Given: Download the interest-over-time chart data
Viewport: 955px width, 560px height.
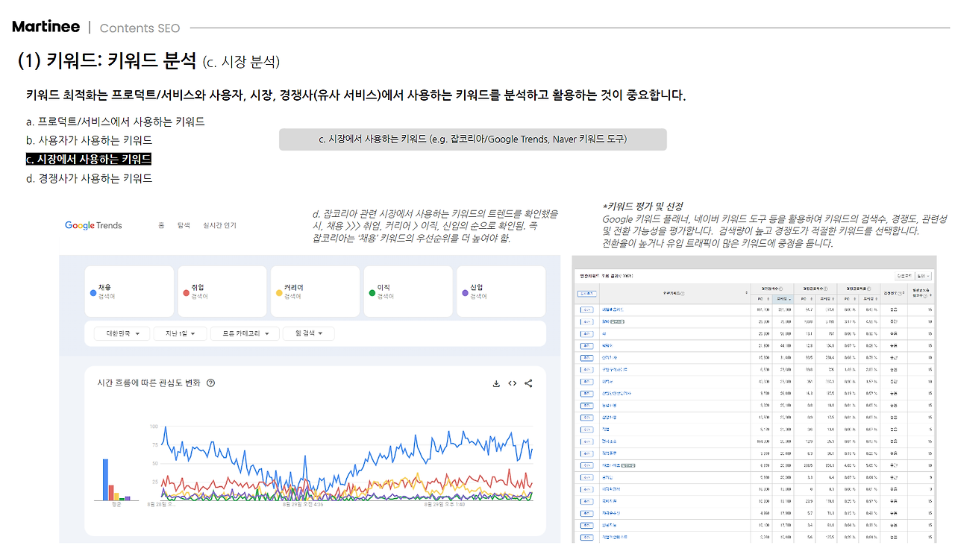Looking at the screenshot, I should [x=496, y=383].
